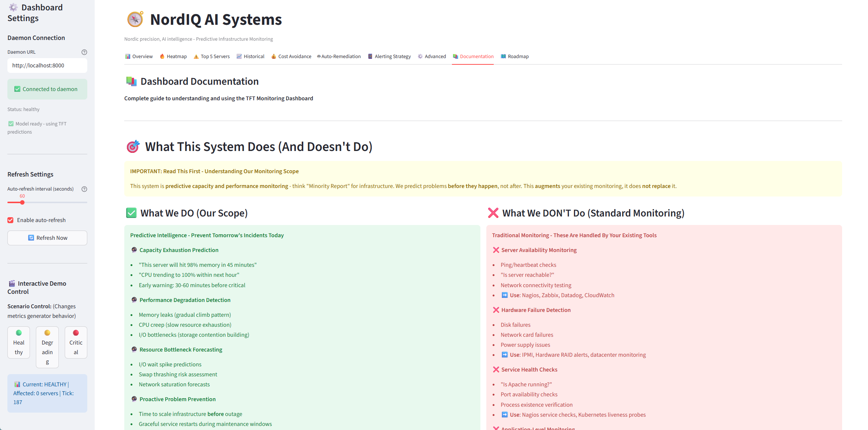Viewport: 868px width, 430px height.
Task: Disable the Enable auto-refresh checkbox
Action: tap(10, 220)
